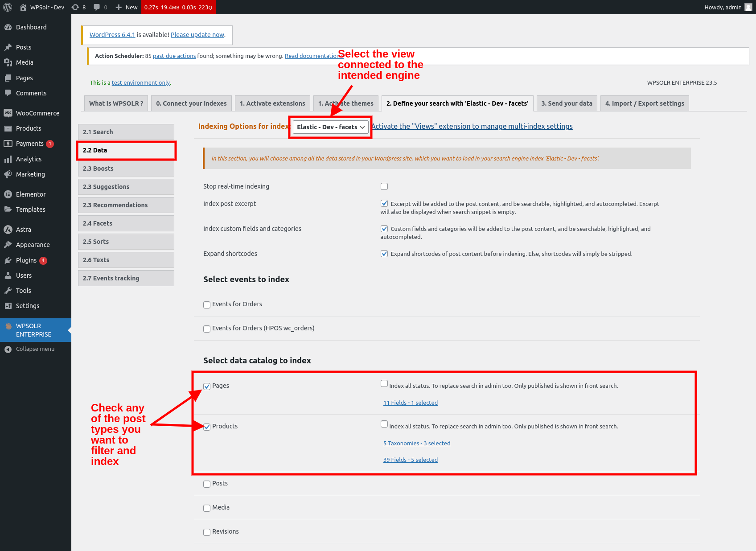Open the comments bubble icon in admin bar
Viewport: 756px width, 551px height.
point(97,7)
